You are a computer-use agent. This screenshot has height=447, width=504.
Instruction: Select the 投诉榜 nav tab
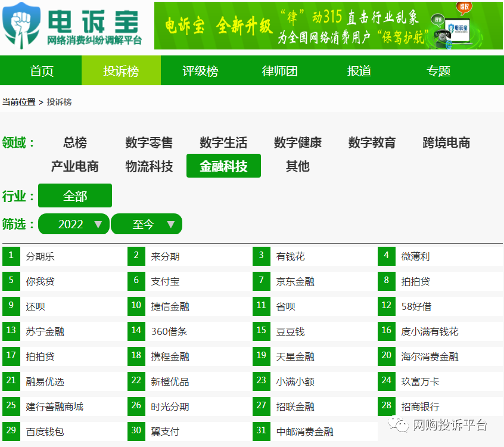pyautogui.click(x=121, y=71)
